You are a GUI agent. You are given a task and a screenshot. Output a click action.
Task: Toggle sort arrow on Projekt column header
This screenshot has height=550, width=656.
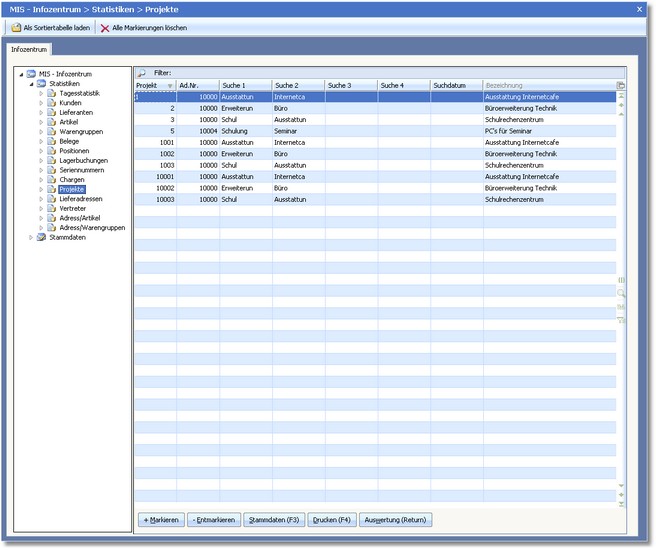point(169,86)
